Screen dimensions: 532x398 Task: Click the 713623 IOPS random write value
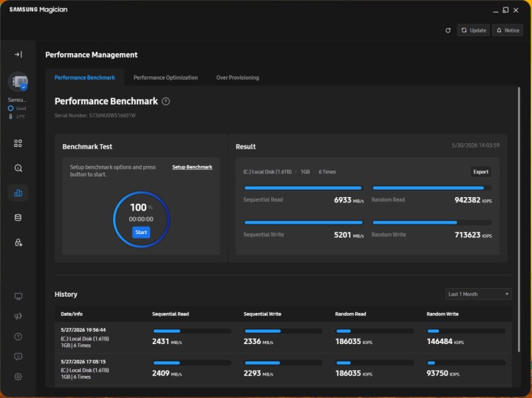click(x=473, y=235)
